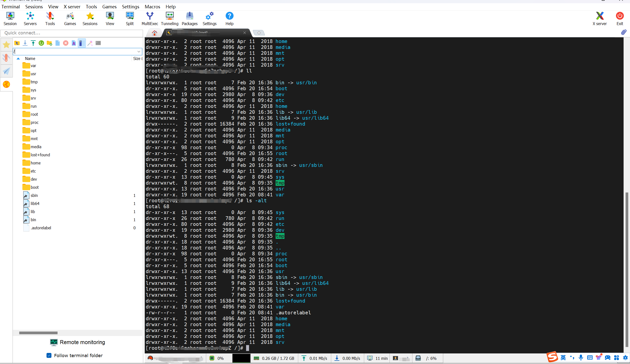Screen dimensions: 630x364
Task: Open the Macros menu
Action: pos(152,7)
